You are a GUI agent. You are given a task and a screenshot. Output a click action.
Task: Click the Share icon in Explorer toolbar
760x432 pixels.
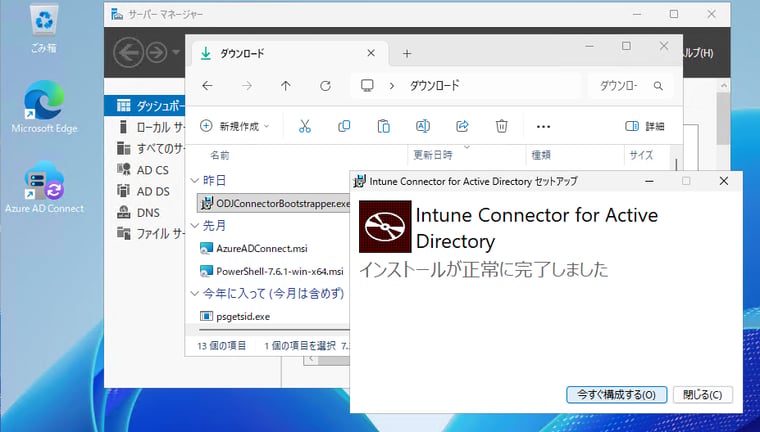click(462, 127)
